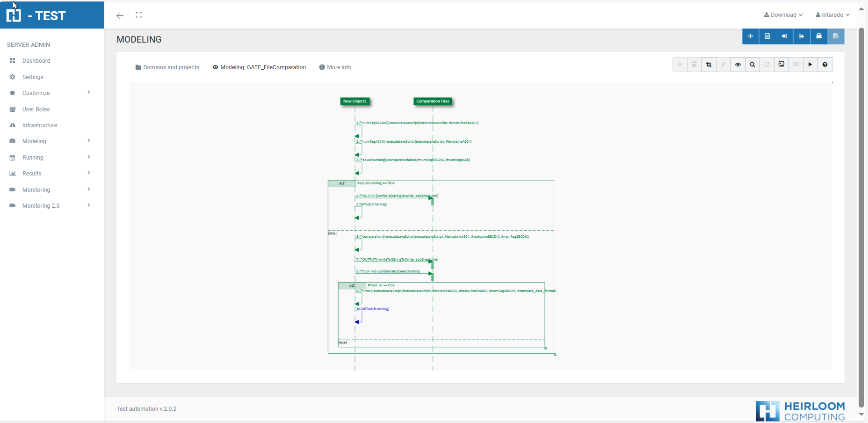Open help with the question mark icon

[825, 65]
